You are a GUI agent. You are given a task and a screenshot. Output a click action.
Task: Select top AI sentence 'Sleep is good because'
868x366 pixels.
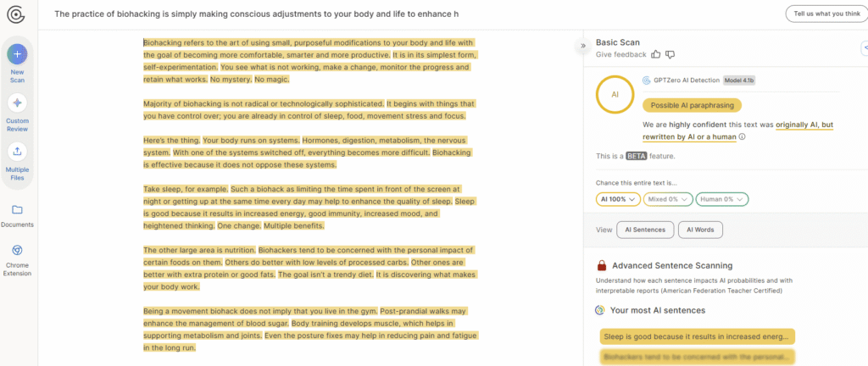point(697,336)
